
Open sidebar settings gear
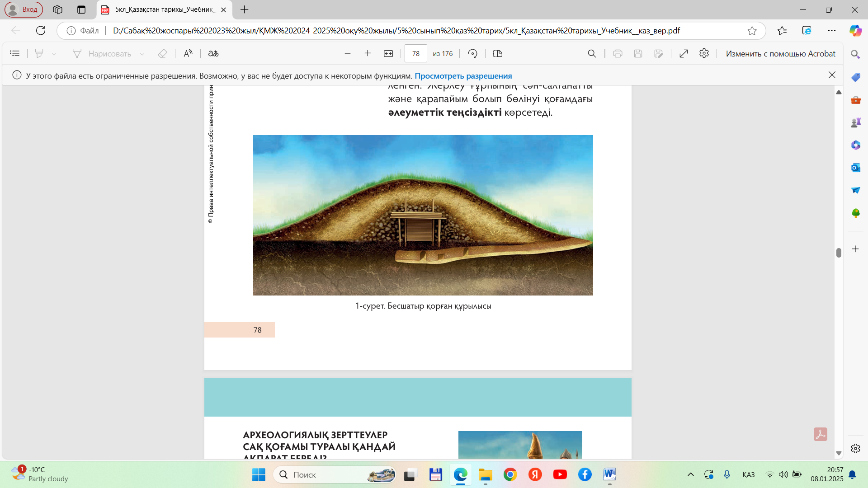pyautogui.click(x=855, y=448)
